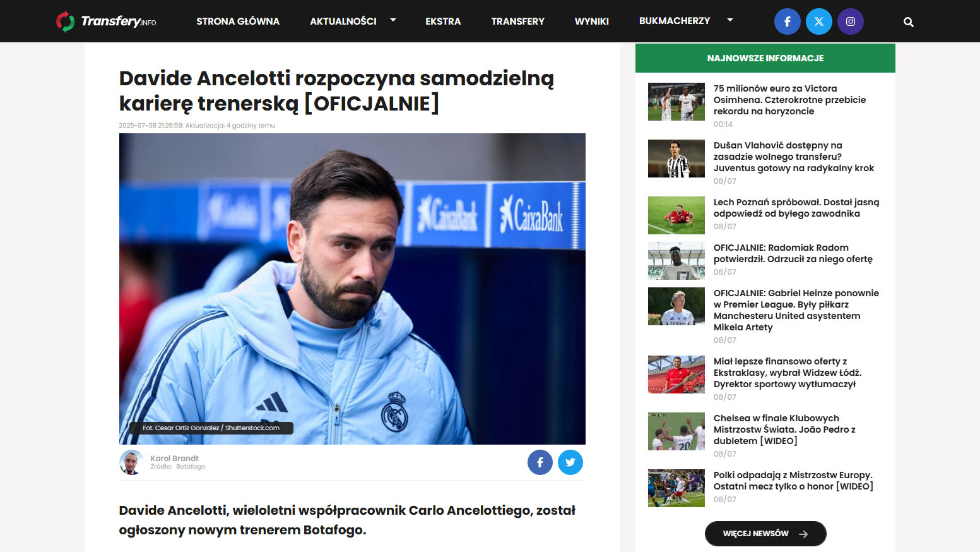The height and width of the screenshot is (552, 980).
Task: Click the Więcej newsów button
Action: click(765, 534)
